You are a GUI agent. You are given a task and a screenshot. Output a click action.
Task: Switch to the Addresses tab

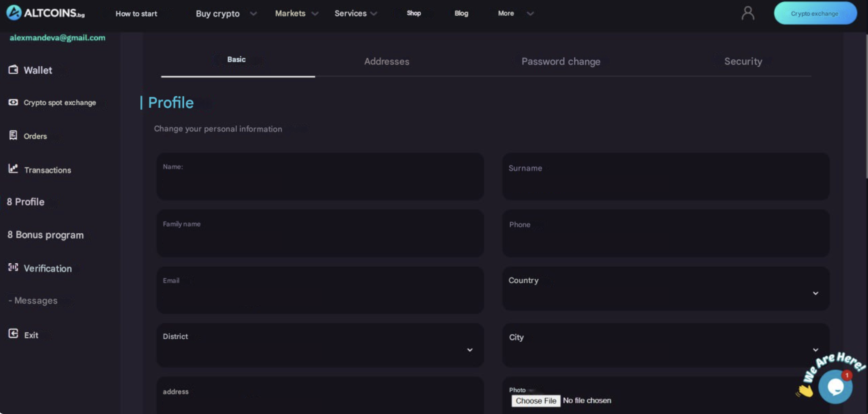pyautogui.click(x=387, y=61)
